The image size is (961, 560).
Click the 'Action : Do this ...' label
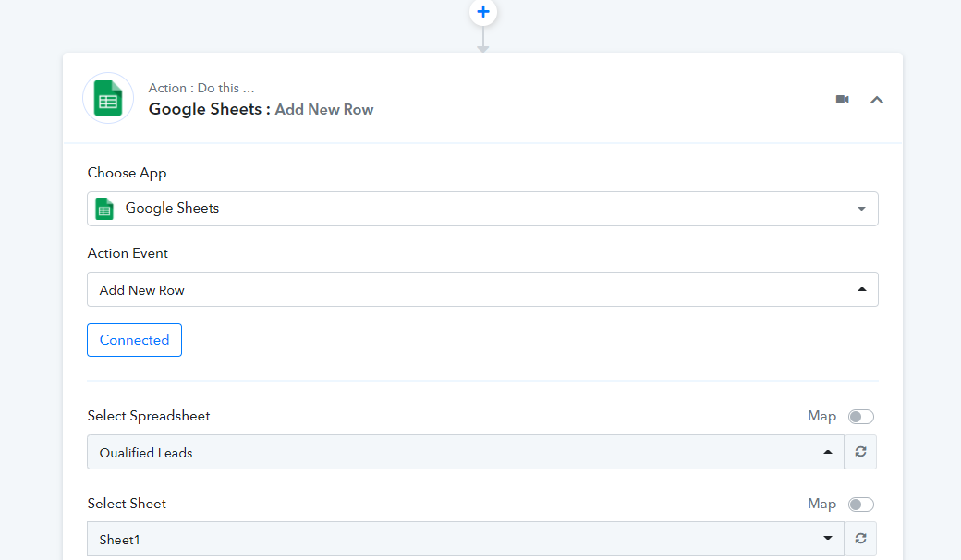tap(201, 88)
